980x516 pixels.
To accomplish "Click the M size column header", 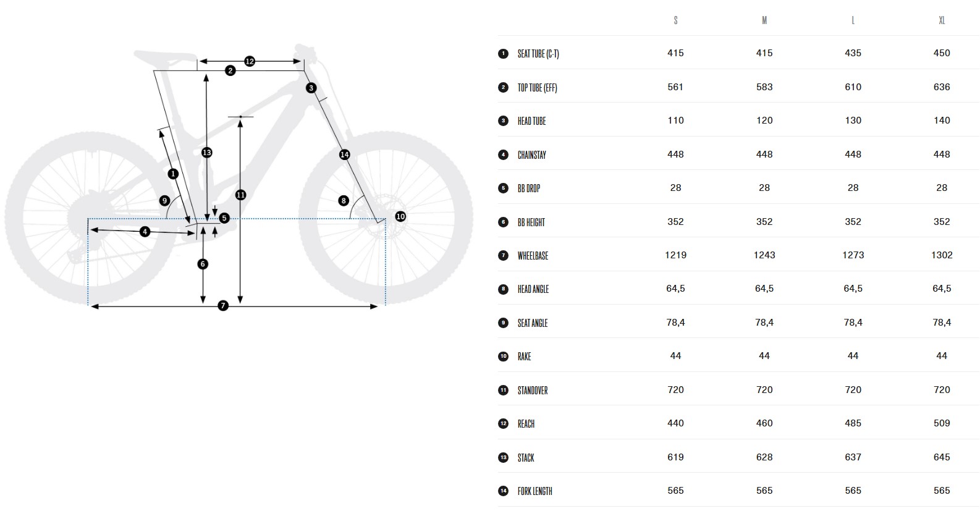I will (764, 20).
